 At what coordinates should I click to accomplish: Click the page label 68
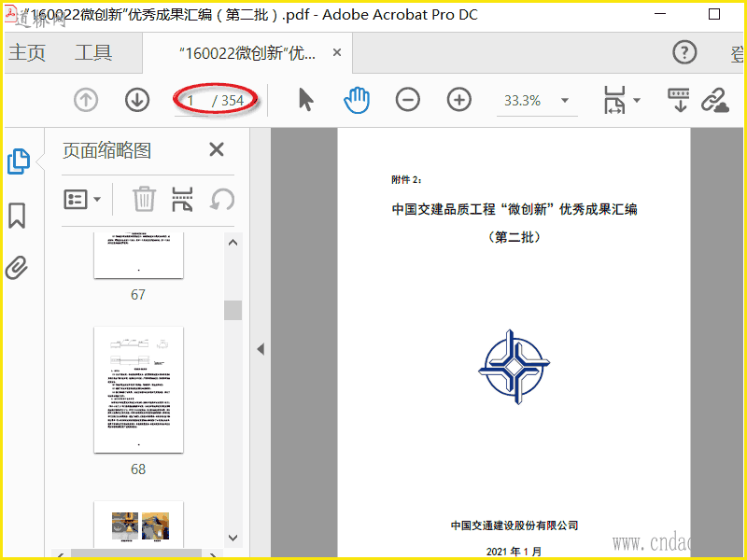[x=138, y=469]
